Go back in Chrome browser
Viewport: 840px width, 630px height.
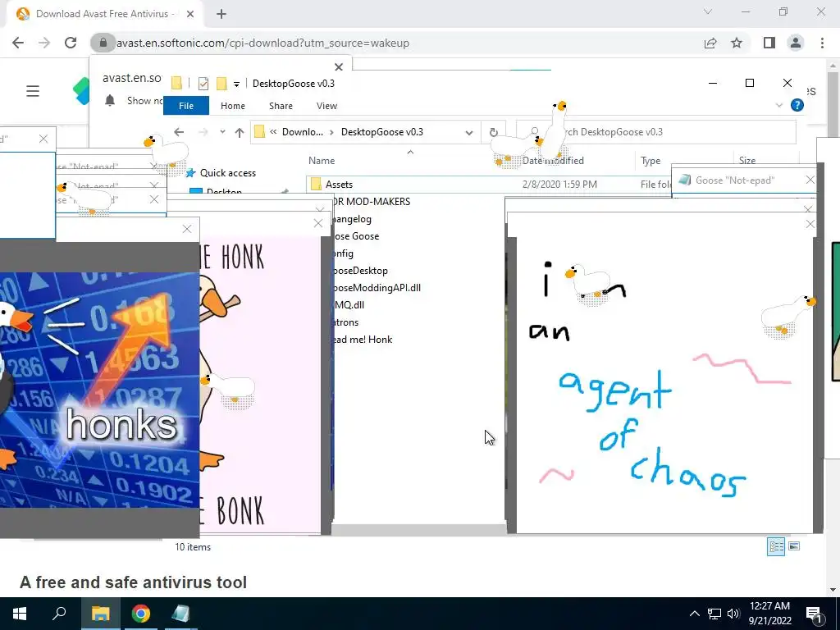(18, 43)
